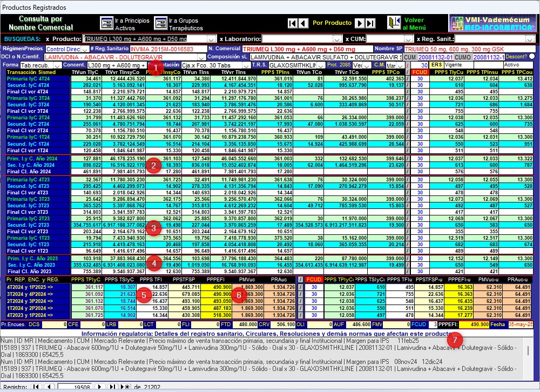Jump to first product arrow button
The width and height of the screenshot is (540, 392).
(x=293, y=23)
